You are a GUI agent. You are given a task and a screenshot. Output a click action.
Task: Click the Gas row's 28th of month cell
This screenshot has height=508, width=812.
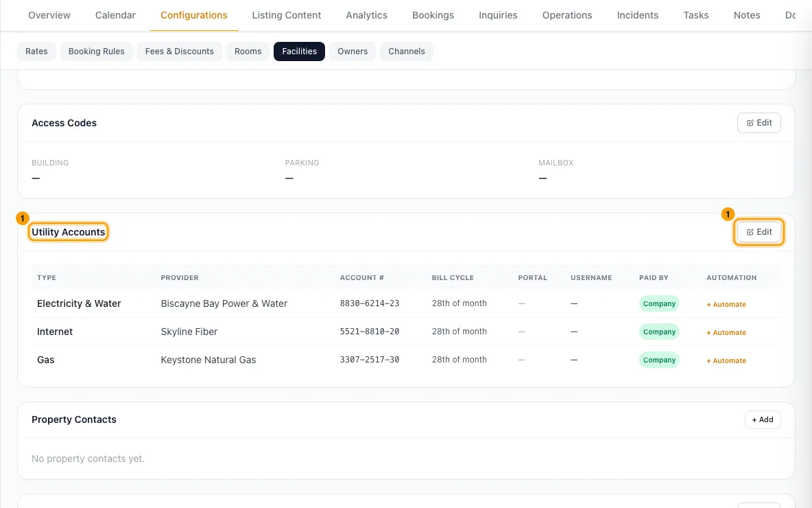click(x=459, y=359)
